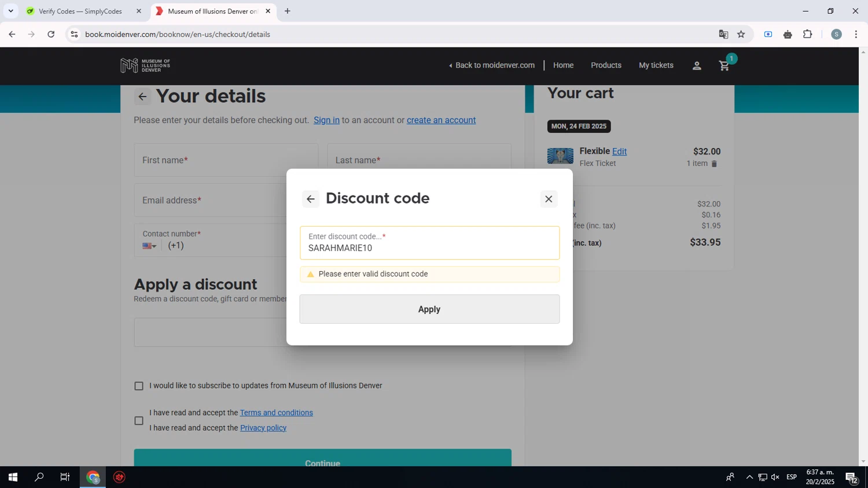868x488 pixels.
Task: Open Task View on taskbar
Action: pos(65,477)
